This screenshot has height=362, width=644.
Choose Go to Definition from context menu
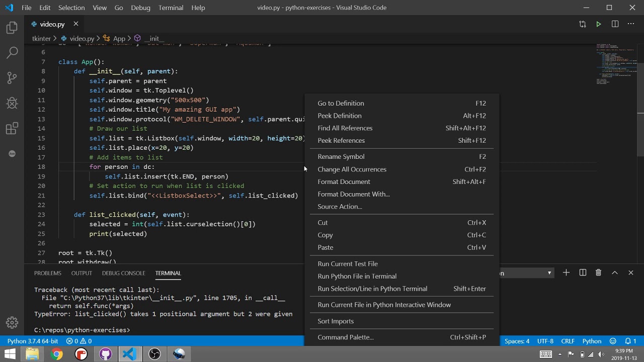pyautogui.click(x=341, y=103)
